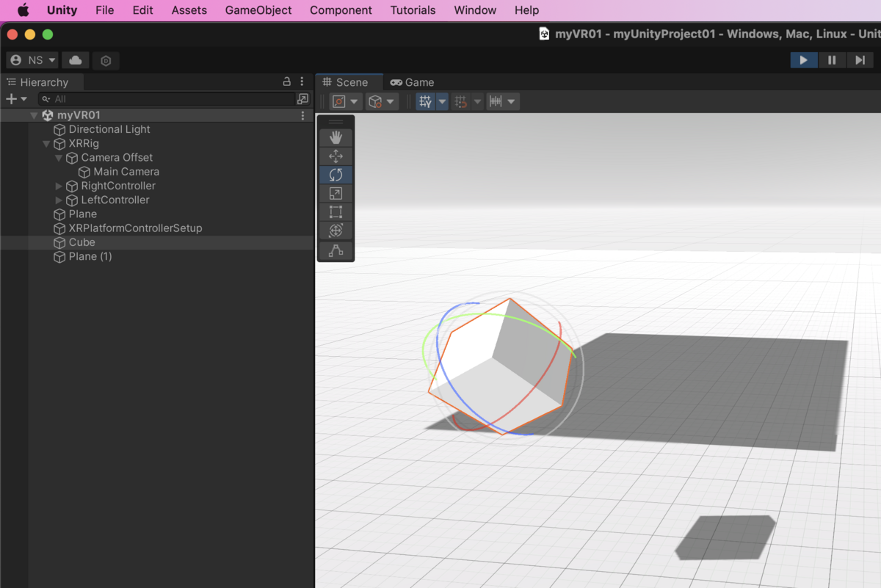Toggle grid snapping magnet icon

461,102
